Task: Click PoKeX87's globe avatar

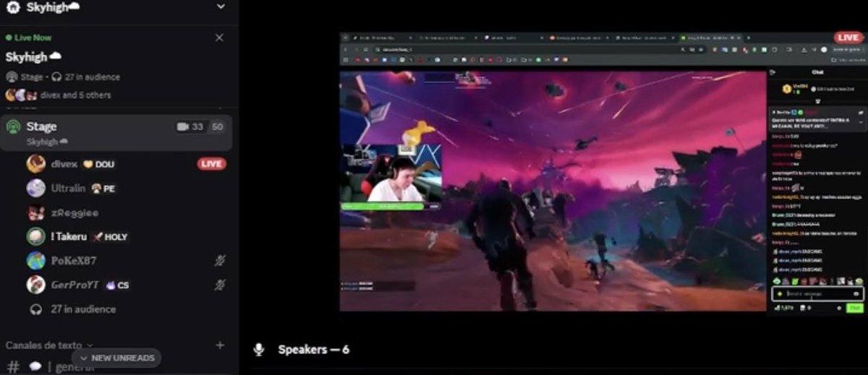Action: tap(35, 261)
